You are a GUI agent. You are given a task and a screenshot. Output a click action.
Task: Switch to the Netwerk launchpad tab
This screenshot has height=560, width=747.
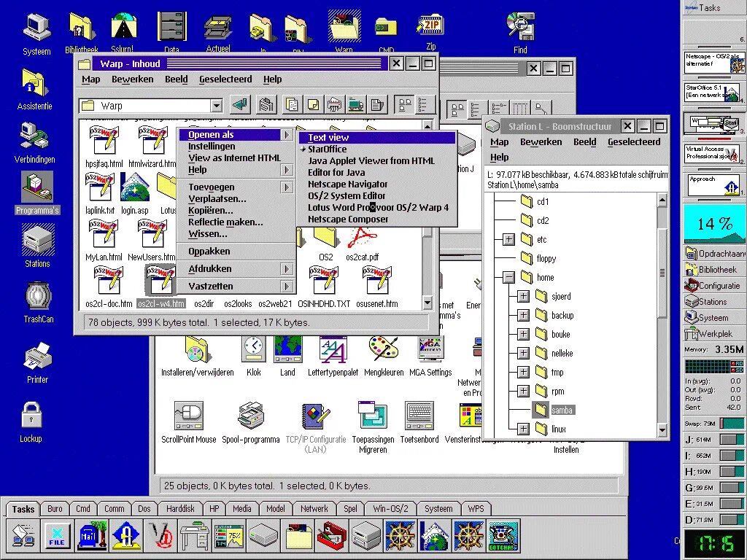[314, 508]
